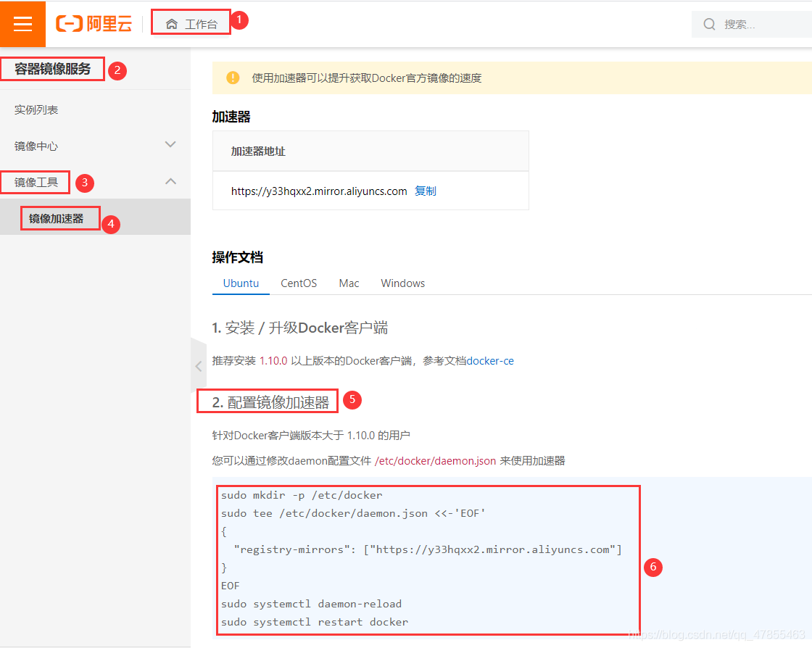The height and width of the screenshot is (648, 812).
Task: Select 实例列表 in the sidebar
Action: 36,109
